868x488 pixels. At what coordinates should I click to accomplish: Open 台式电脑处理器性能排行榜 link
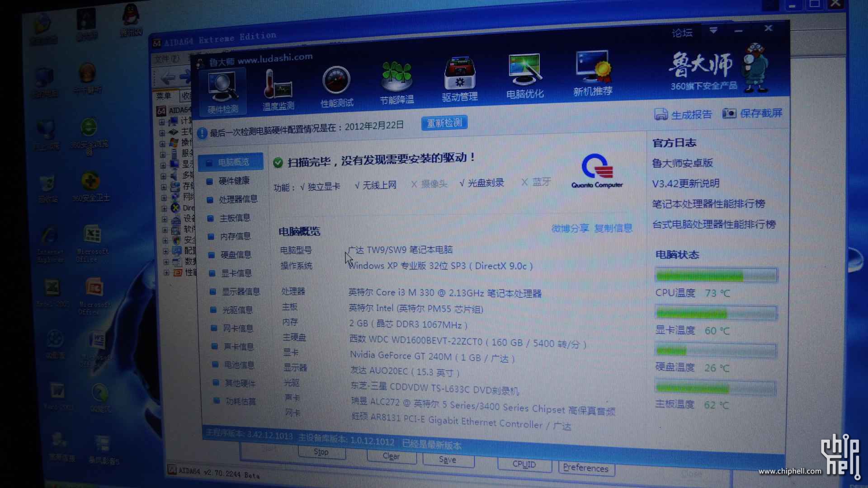714,224
